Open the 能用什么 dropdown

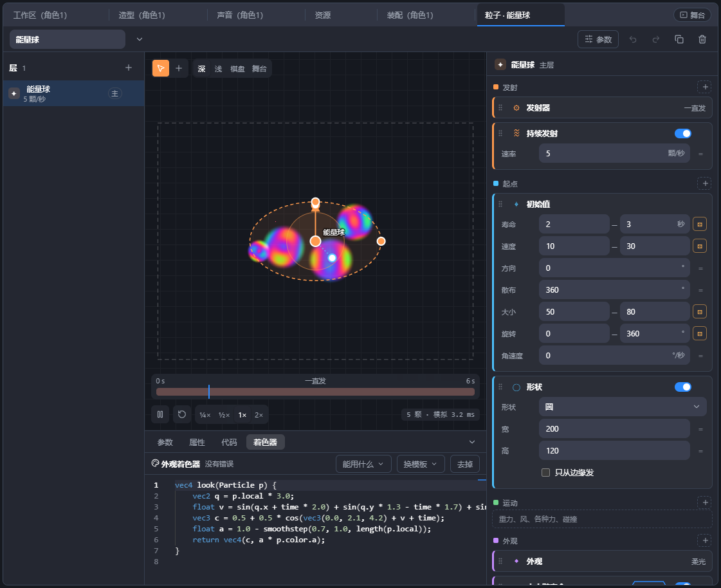click(363, 464)
